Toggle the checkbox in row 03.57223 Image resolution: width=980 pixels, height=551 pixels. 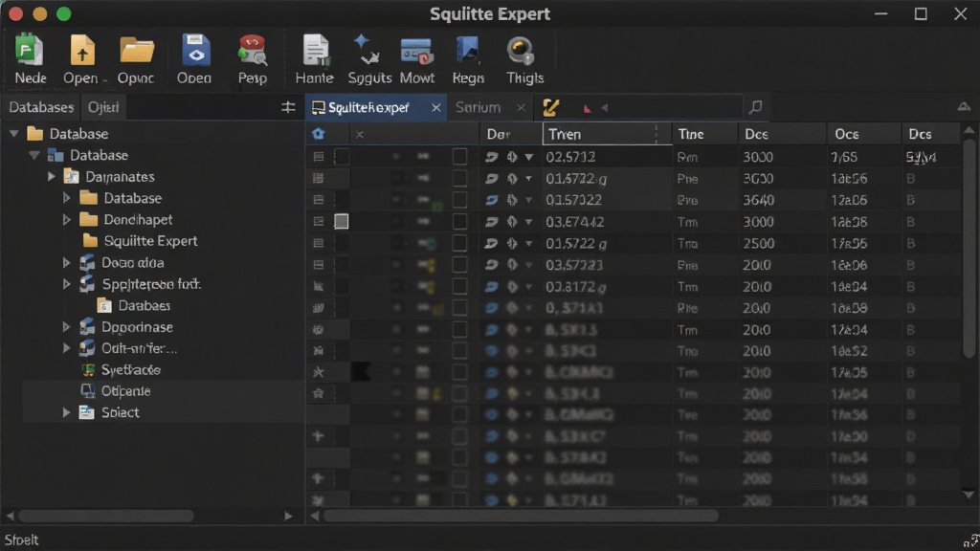click(459, 265)
